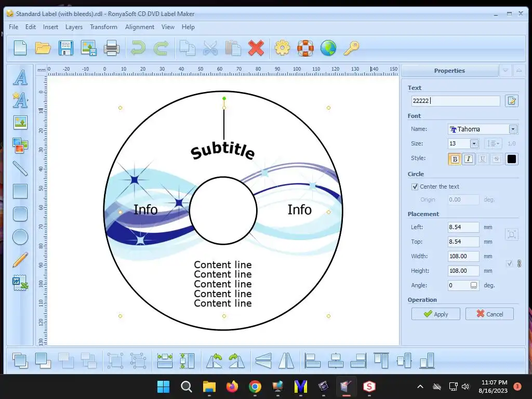The image size is (532, 399).
Task: Click the green Undo arrow
Action: pyautogui.click(x=138, y=47)
